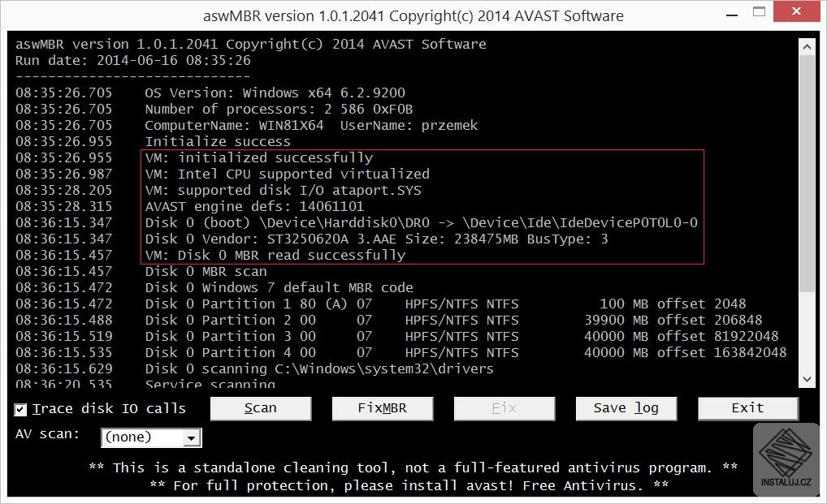Start a scan with the Scan button

tap(260, 408)
